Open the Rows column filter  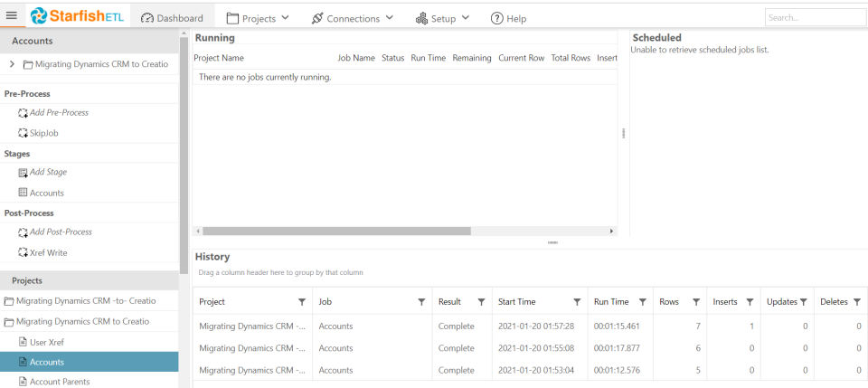click(696, 302)
